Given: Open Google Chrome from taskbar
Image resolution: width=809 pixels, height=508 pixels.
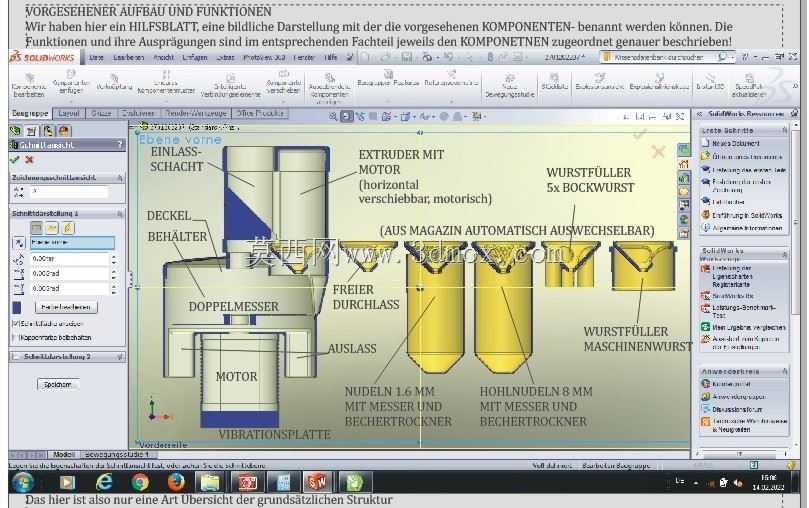Looking at the screenshot, I should 140,482.
